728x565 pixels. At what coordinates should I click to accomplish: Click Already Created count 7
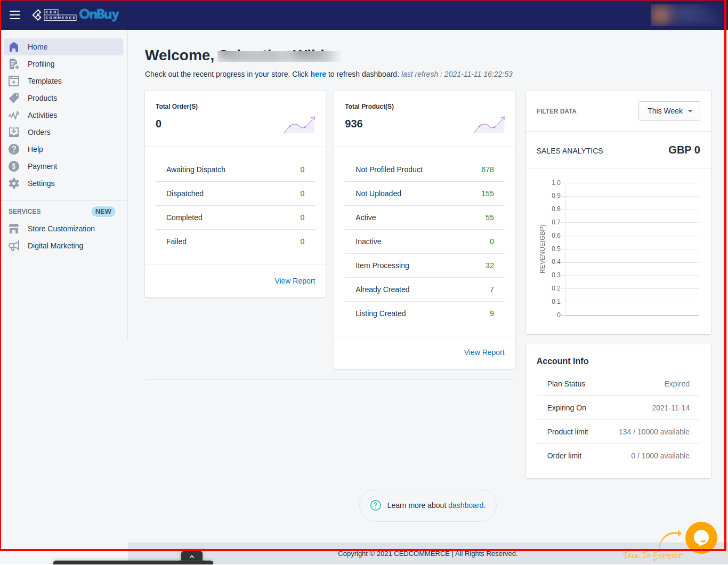pyautogui.click(x=492, y=289)
